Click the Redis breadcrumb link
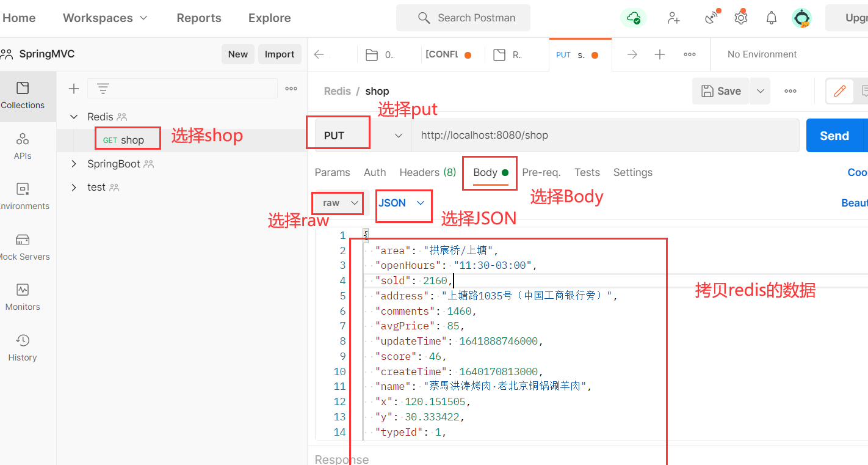 pos(338,91)
